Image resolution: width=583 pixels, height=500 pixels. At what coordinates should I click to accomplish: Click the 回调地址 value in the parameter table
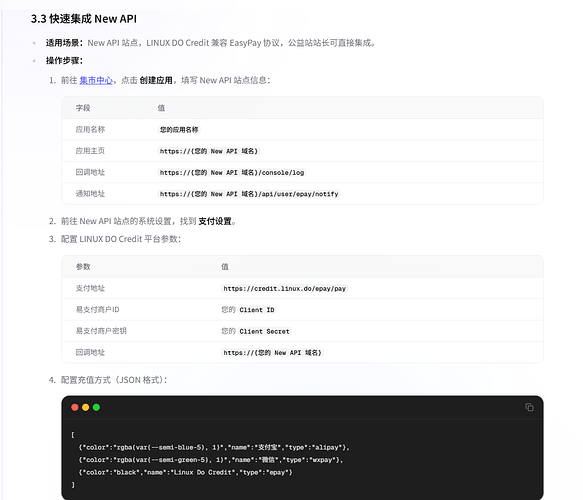[x=272, y=353]
